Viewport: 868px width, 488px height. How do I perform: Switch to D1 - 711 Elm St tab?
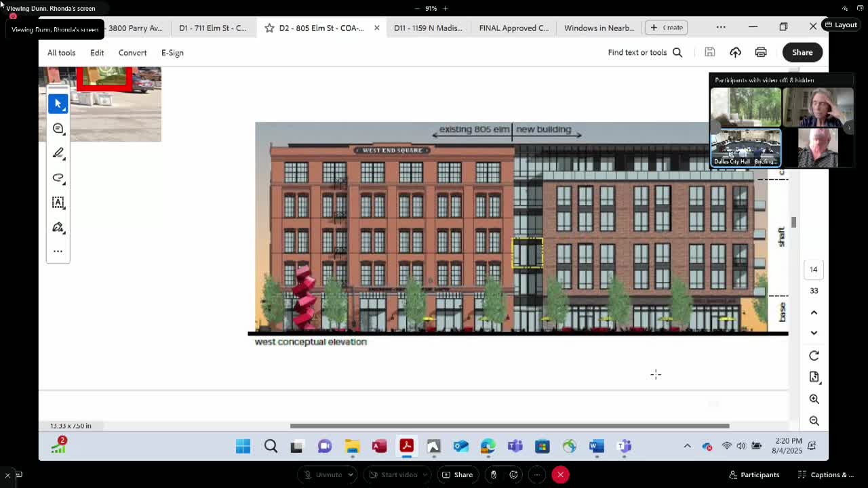click(213, 28)
